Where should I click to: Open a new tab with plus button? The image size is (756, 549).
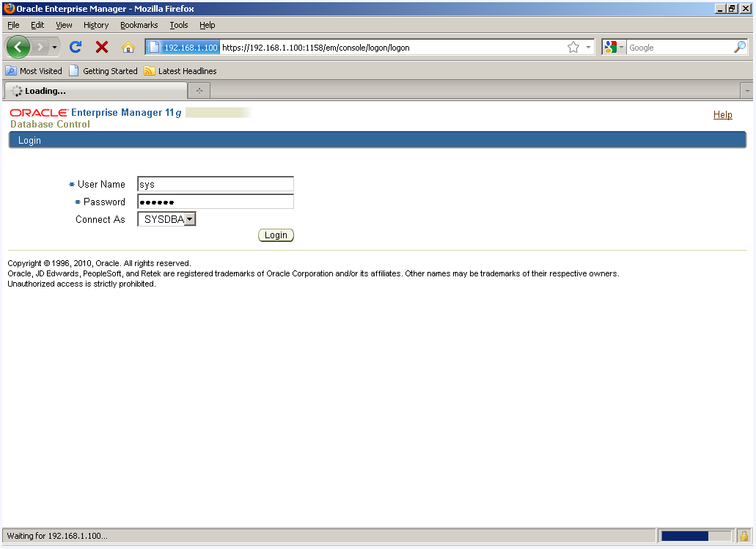pyautogui.click(x=199, y=91)
